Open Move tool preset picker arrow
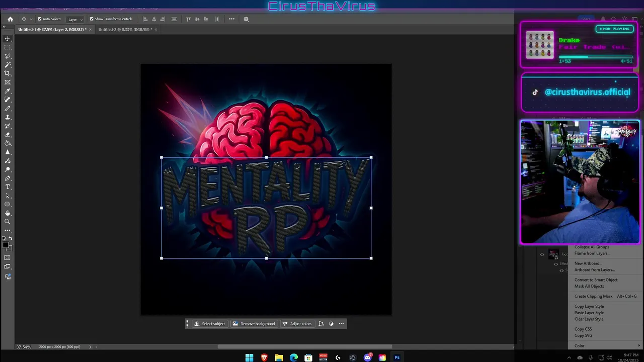This screenshot has width=644, height=362. (x=31, y=19)
